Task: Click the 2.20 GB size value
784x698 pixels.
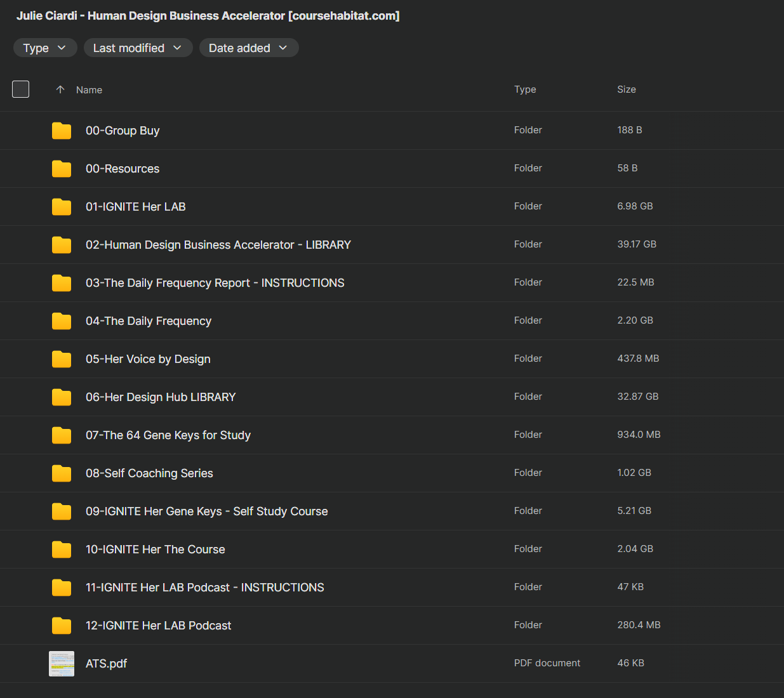Action: coord(635,320)
